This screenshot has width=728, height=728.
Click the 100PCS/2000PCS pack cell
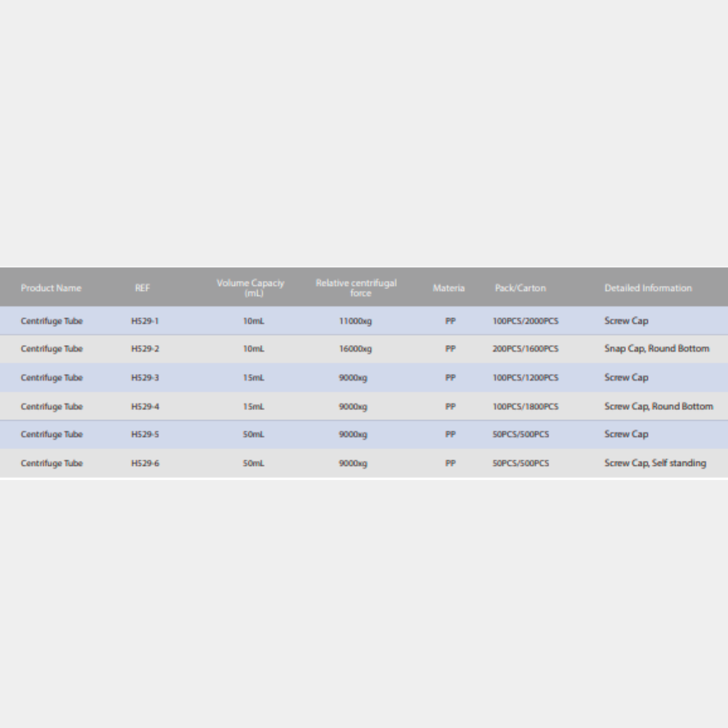526,321
